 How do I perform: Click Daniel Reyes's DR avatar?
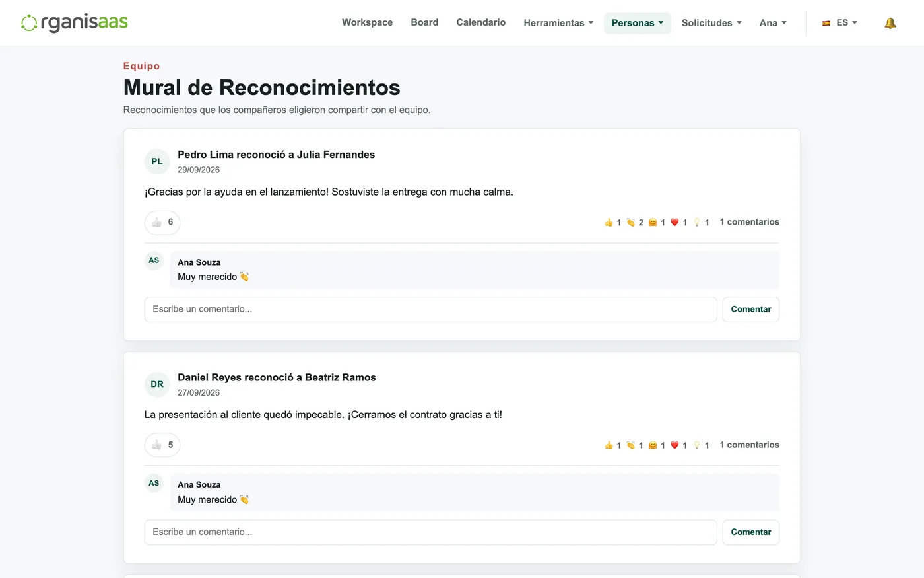click(157, 384)
